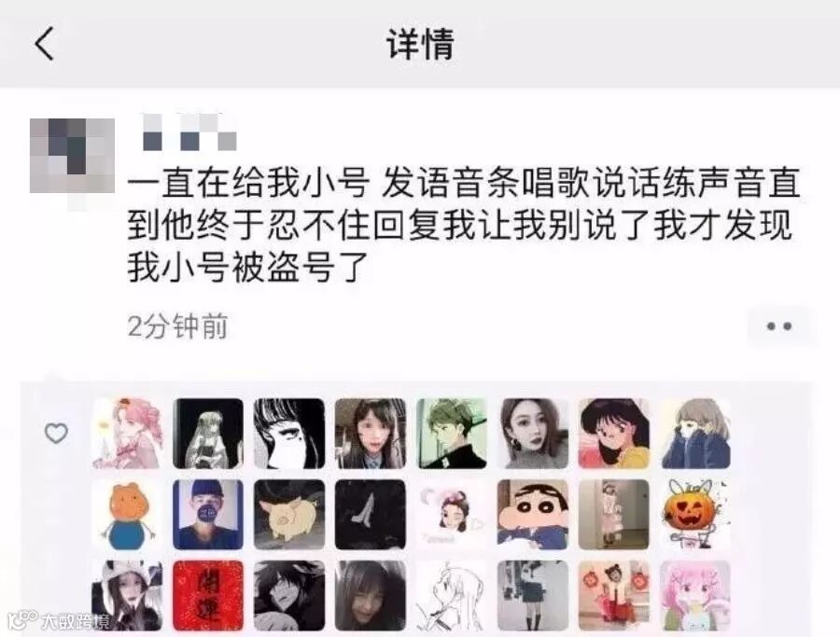Viewport: 840px width, 637px height.
Task: Select the green-haired anime boy avatar
Action: click(452, 434)
